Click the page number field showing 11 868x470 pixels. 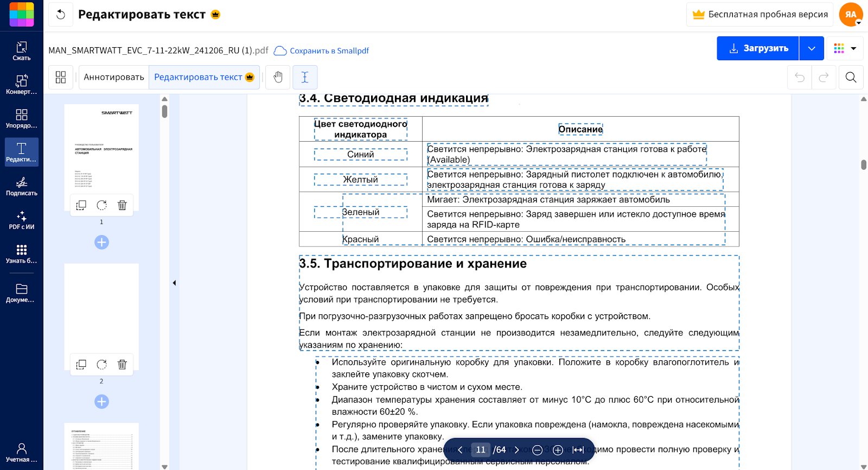click(x=481, y=450)
